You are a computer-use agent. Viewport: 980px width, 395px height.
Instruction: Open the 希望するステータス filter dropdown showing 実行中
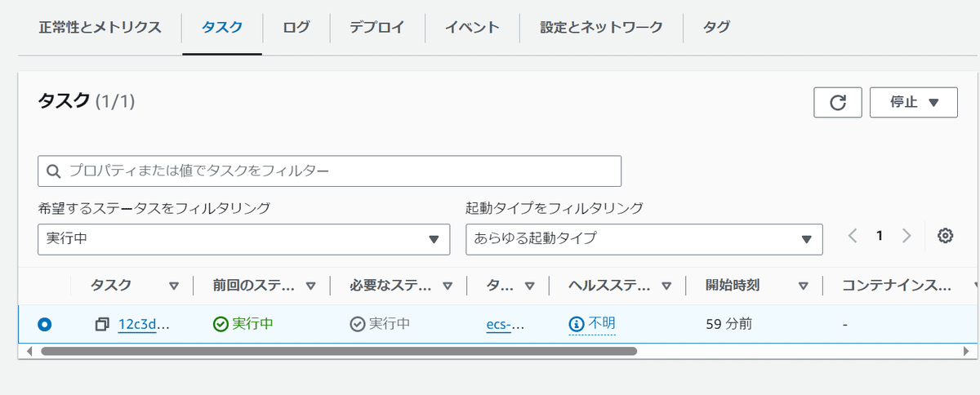[243, 239]
